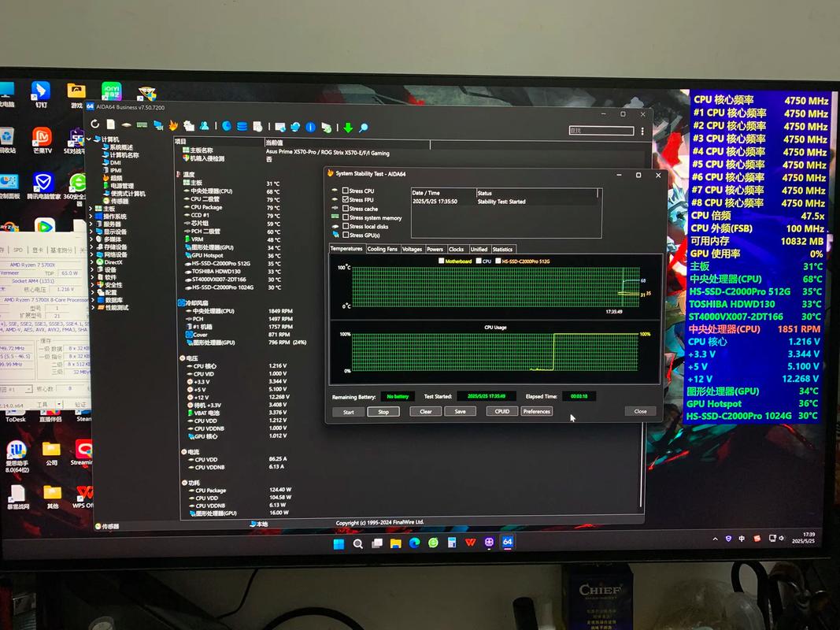Expand the 服务器 tree node
This screenshot has height=630, width=840.
91,224
